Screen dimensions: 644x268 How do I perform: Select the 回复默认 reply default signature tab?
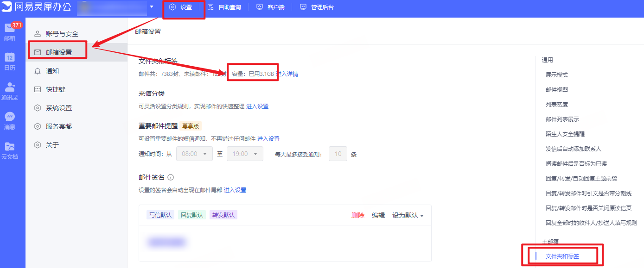pyautogui.click(x=191, y=214)
